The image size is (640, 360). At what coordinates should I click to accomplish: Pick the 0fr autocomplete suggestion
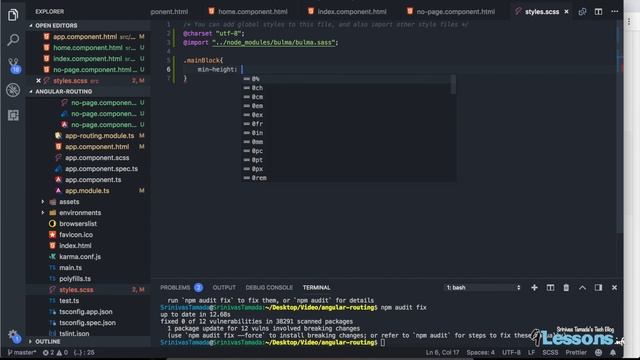[348, 124]
